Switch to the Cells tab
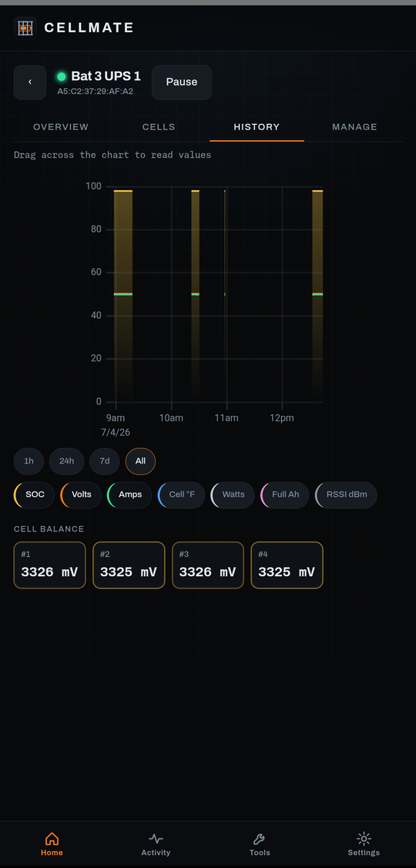Viewport: 416px width, 868px height. click(159, 127)
